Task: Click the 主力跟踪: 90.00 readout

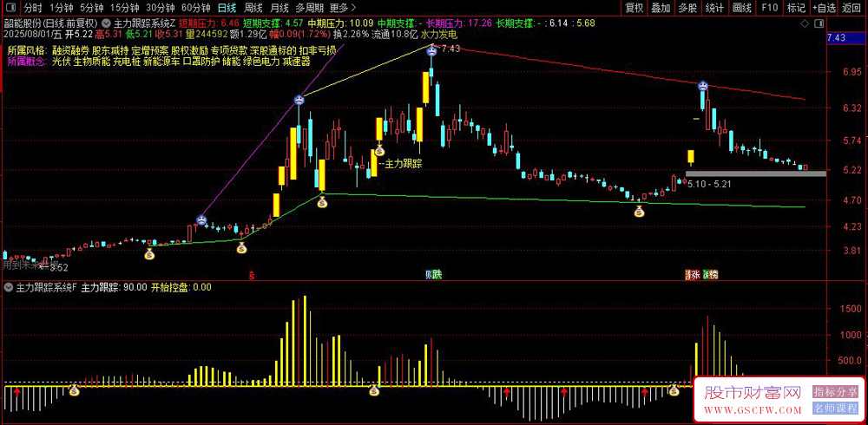Action: (114, 288)
